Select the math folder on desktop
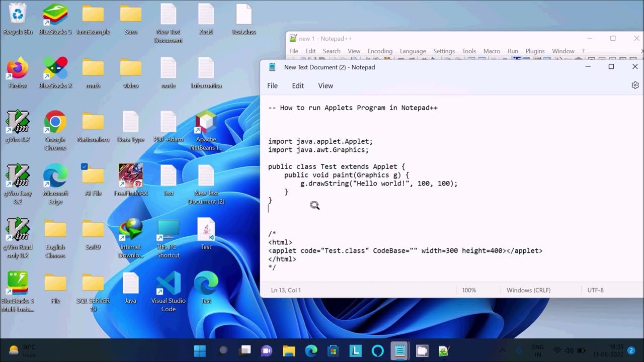Image resolution: width=644 pixels, height=362 pixels. (x=93, y=73)
